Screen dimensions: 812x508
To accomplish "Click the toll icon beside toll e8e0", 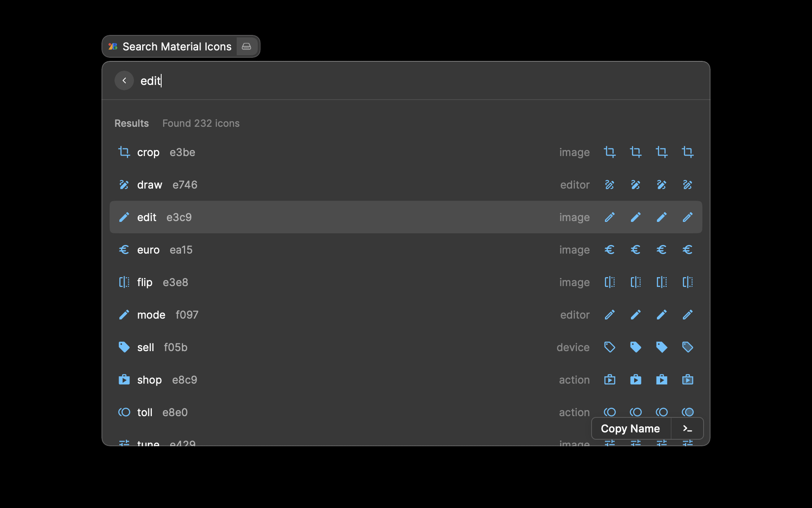I will coord(124,412).
